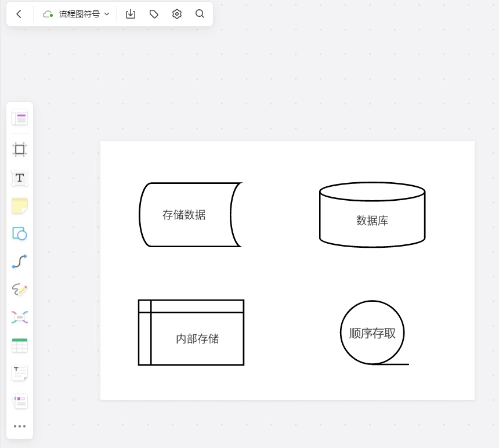Click the cloud sync status icon
The height and width of the screenshot is (448, 499).
[48, 14]
